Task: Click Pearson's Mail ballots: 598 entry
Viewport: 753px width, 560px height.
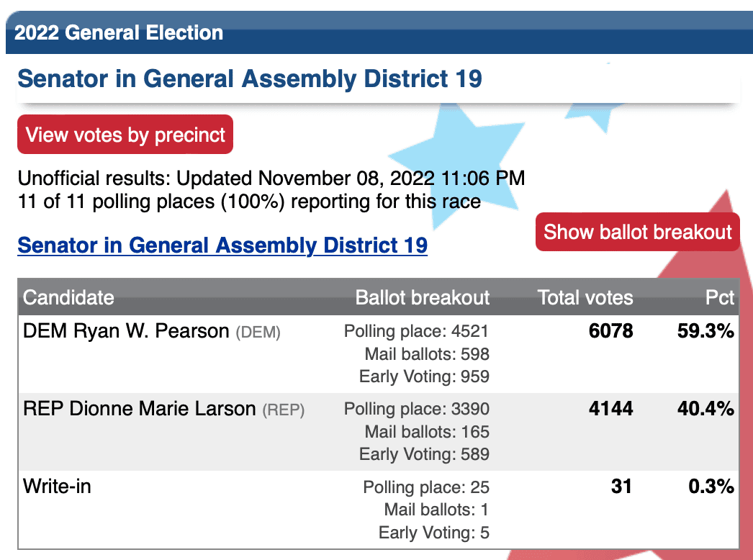Action: [x=427, y=354]
